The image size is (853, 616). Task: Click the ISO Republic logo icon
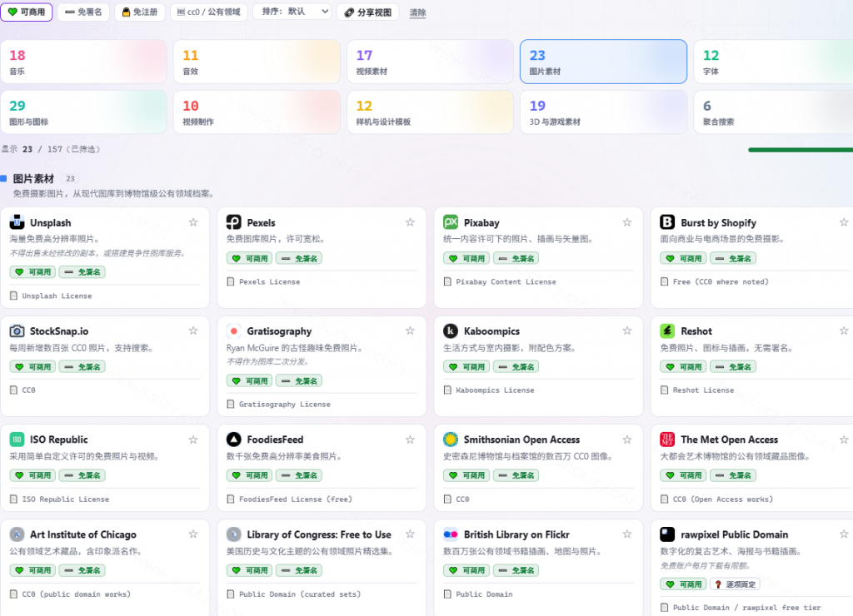[x=17, y=440]
